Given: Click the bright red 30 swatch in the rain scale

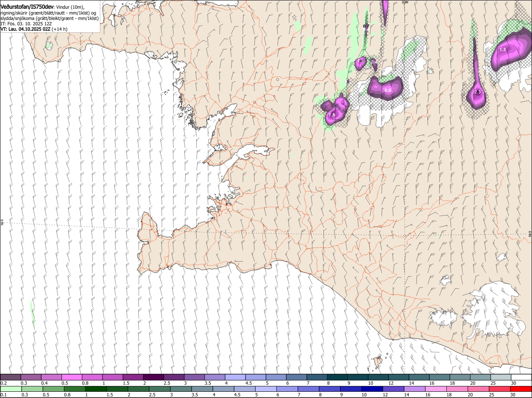Looking at the screenshot, I should click(521, 389).
